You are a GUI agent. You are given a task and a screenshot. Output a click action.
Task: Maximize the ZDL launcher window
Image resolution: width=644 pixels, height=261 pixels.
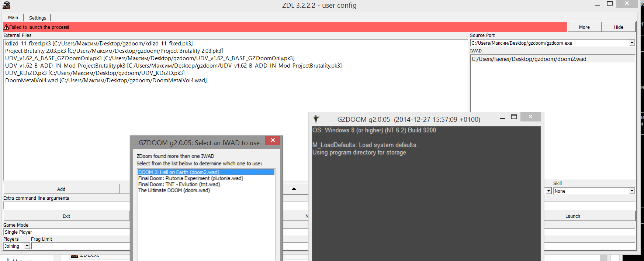(x=610, y=4)
